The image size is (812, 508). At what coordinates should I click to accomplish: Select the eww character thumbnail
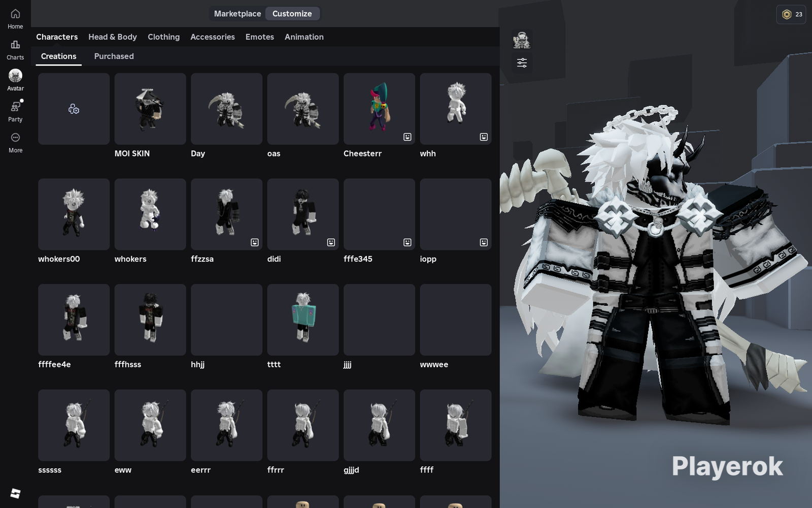click(x=150, y=425)
